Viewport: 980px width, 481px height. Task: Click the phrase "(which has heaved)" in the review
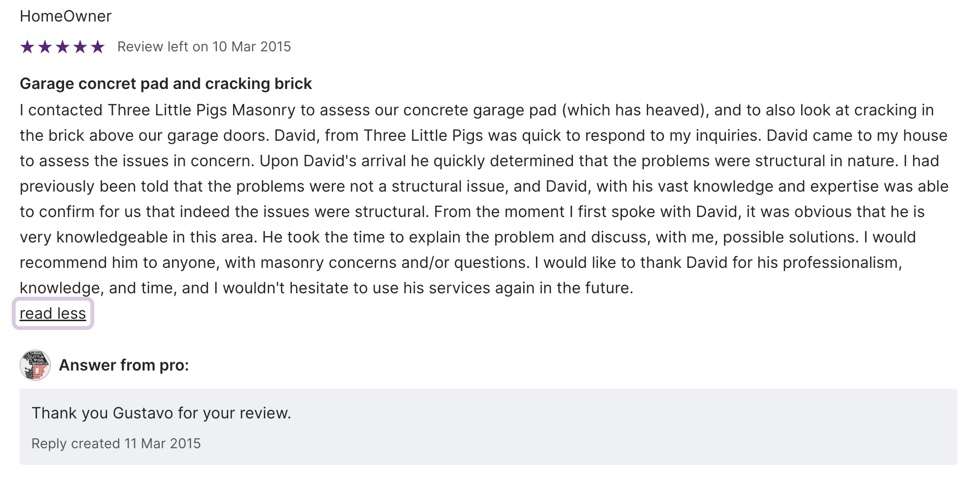click(635, 110)
